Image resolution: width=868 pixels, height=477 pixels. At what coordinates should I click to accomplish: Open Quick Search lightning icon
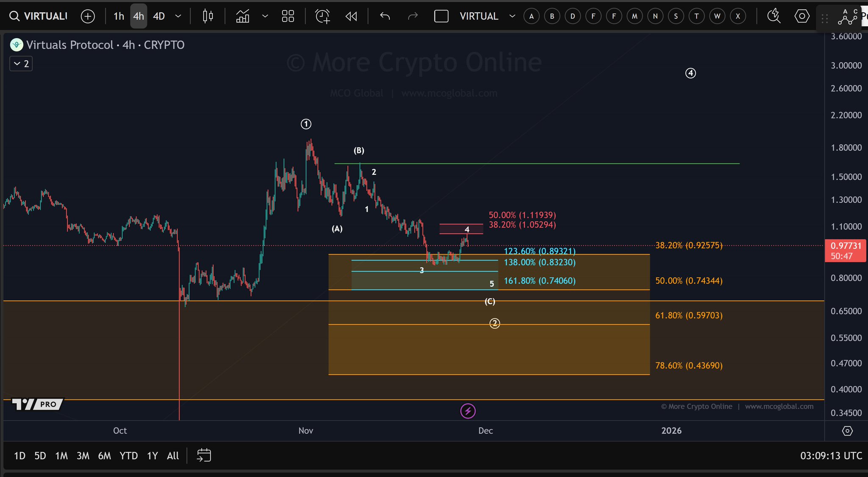[x=774, y=16]
